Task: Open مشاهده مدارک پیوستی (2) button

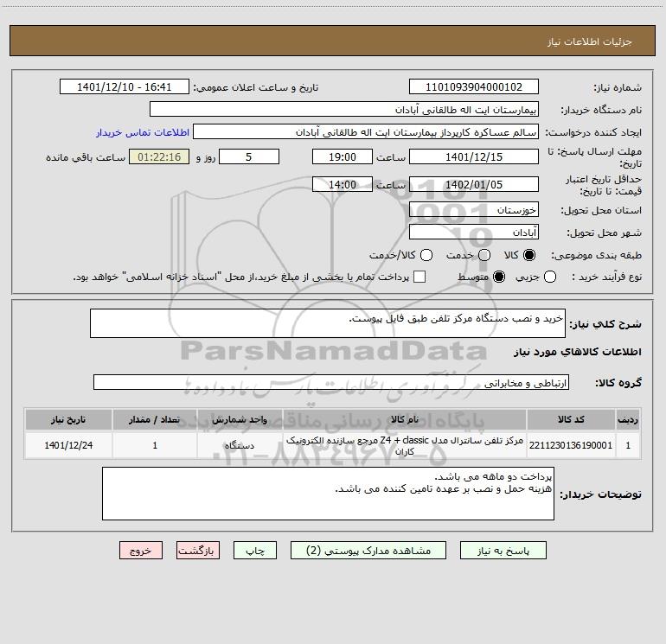Action: [x=368, y=551]
